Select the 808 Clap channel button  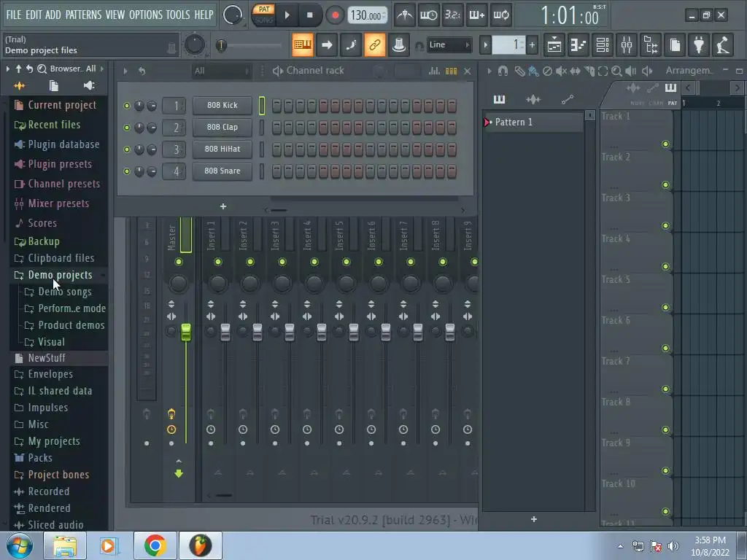click(x=222, y=127)
